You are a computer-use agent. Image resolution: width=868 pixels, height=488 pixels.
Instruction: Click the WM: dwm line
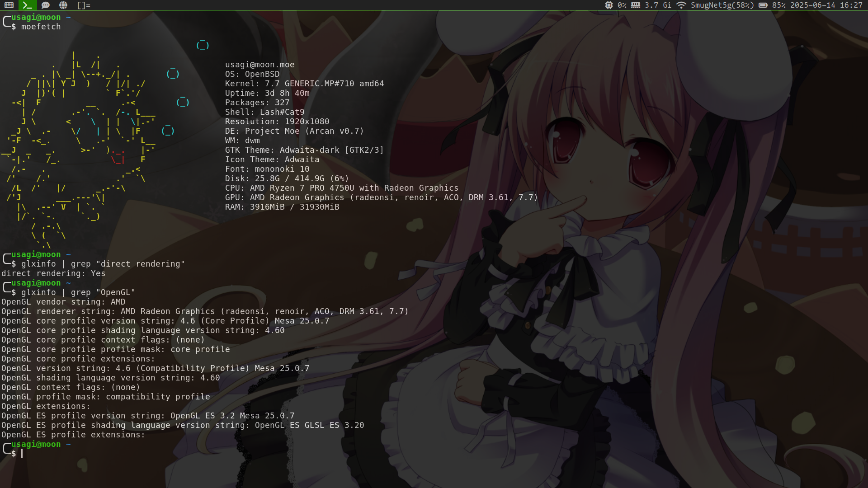tap(242, 141)
